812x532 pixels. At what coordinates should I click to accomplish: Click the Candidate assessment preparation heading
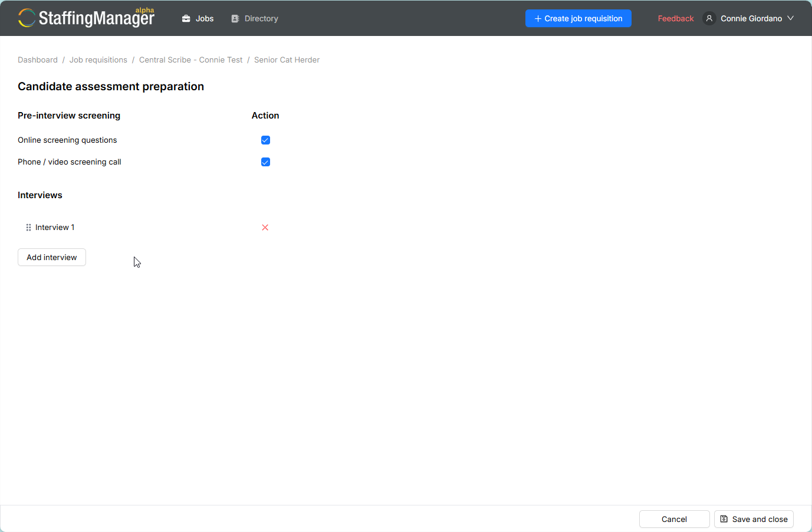pyautogui.click(x=111, y=86)
